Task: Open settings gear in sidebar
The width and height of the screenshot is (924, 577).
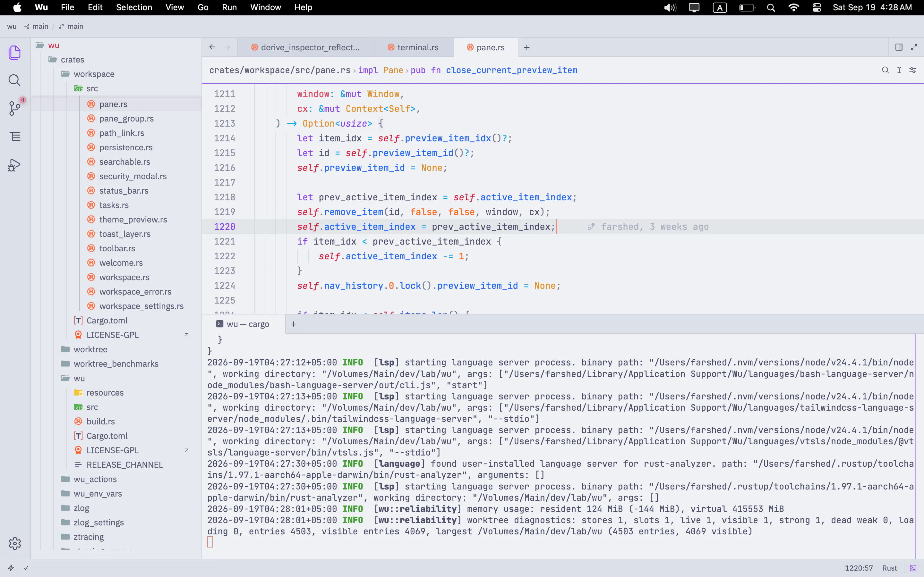Action: click(14, 543)
